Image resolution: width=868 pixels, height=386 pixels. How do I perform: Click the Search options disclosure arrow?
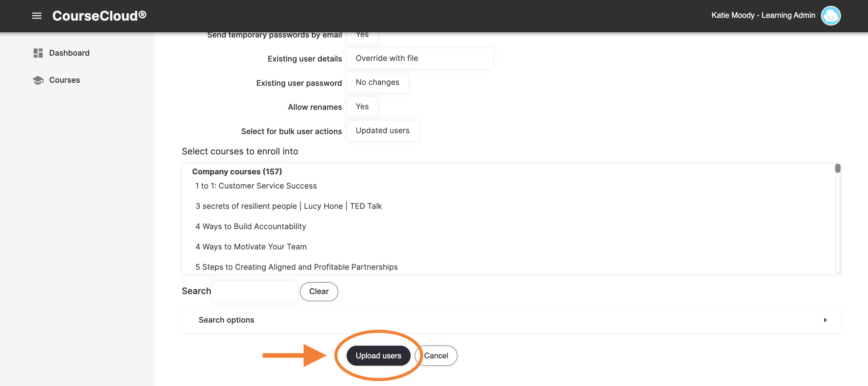825,320
